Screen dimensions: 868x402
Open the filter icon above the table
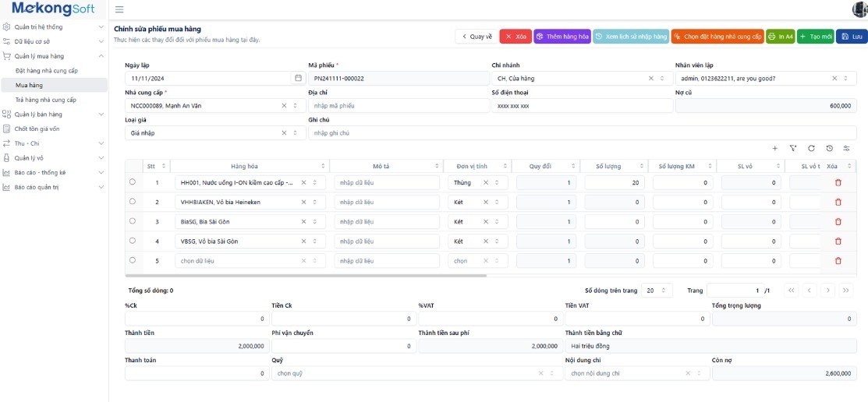[x=792, y=148]
